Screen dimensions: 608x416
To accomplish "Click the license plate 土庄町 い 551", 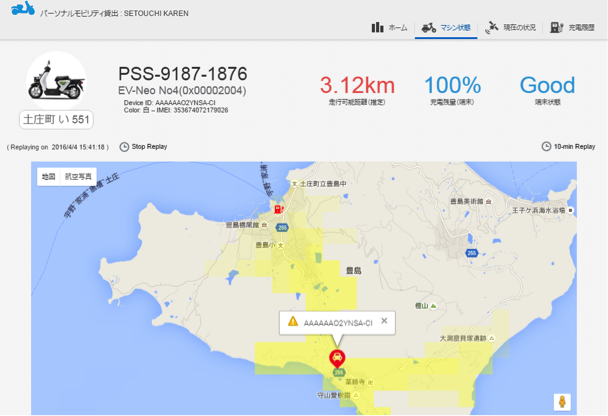I will point(56,119).
